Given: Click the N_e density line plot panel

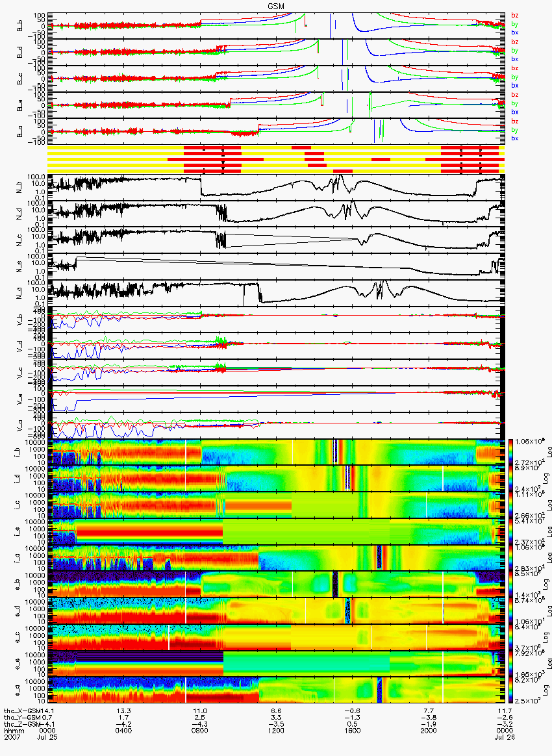Looking at the screenshot, I should click(276, 266).
